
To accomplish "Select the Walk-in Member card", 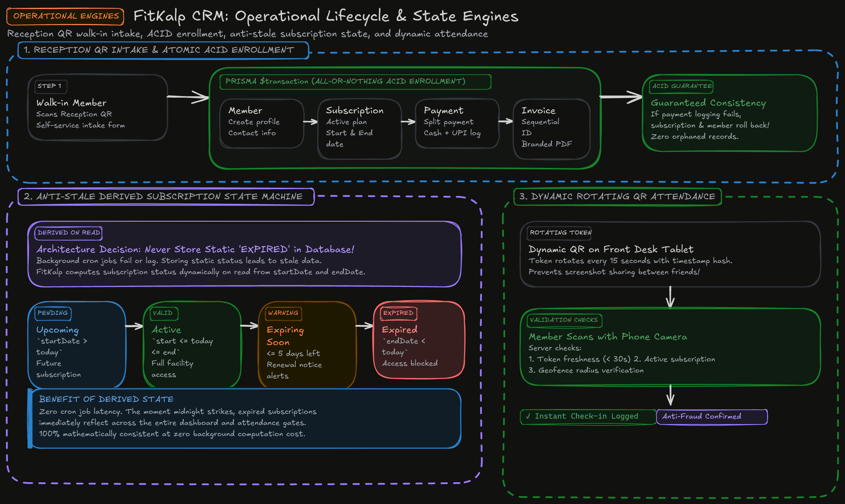I will pos(98,108).
